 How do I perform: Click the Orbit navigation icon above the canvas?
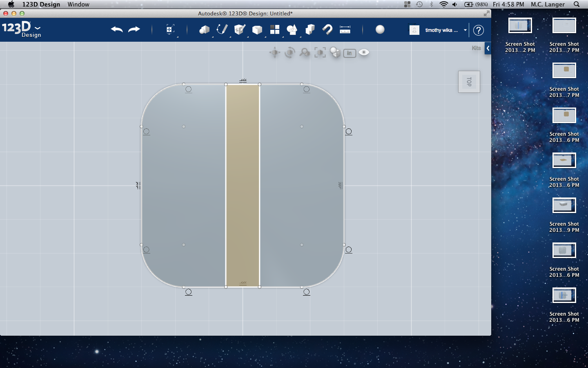click(x=290, y=52)
